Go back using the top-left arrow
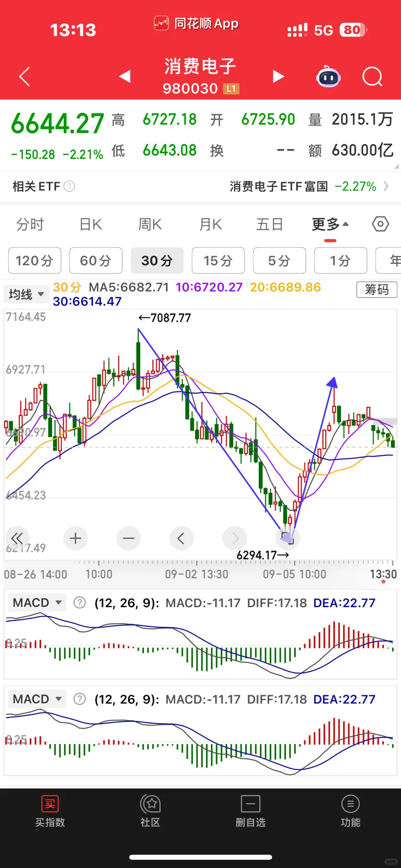Viewport: 401px width, 868px height. click(x=25, y=76)
